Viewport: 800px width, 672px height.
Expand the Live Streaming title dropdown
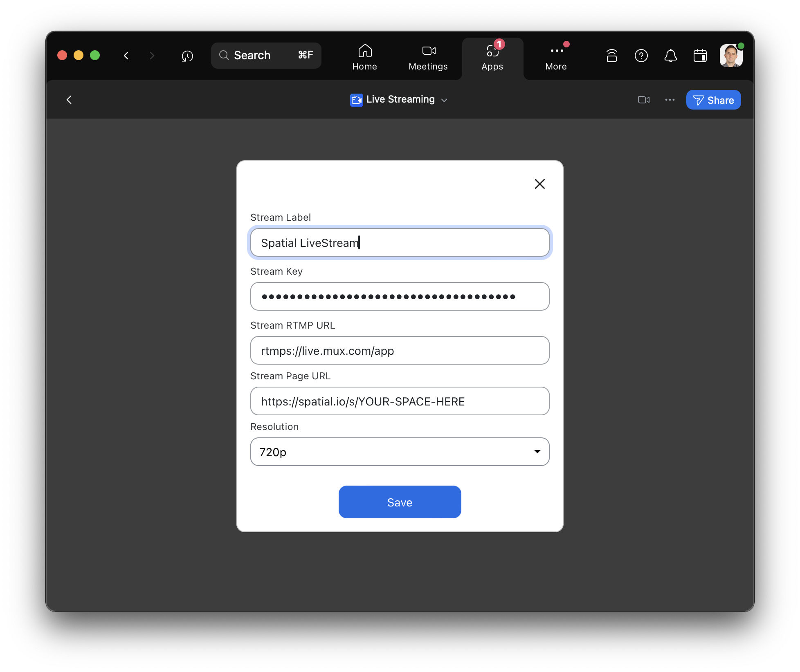click(x=444, y=100)
